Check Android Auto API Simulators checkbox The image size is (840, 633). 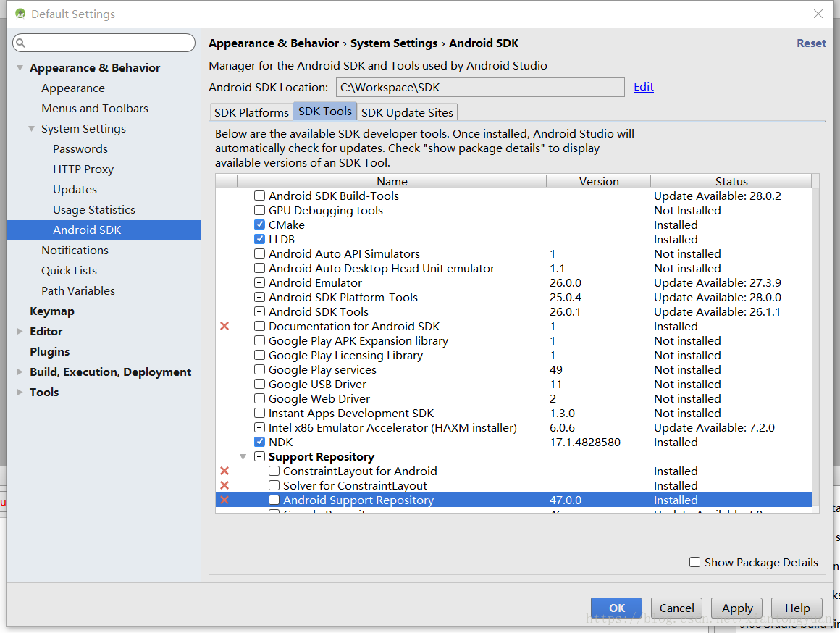coord(259,253)
